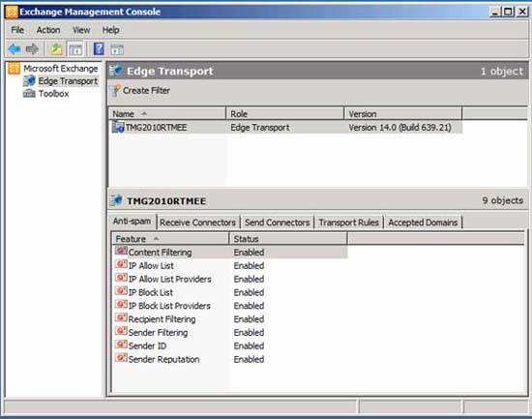Viewport: 532px width, 419px height.
Task: Click the TMG2010RTMEE server icon in list
Action: [x=118, y=127]
